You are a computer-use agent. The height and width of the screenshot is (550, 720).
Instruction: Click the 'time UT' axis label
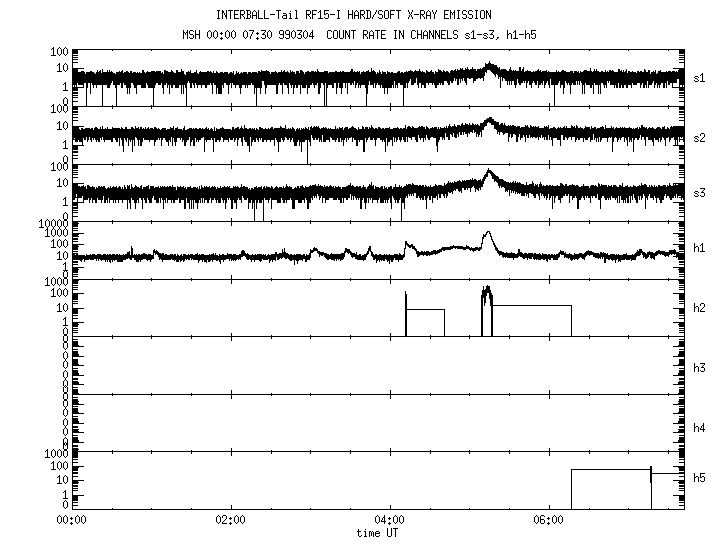(378, 532)
